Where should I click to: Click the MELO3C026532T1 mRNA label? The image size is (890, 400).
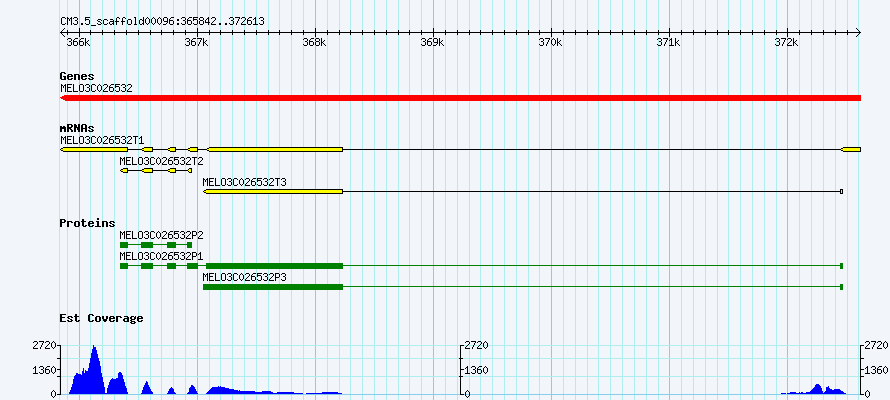click(x=102, y=140)
